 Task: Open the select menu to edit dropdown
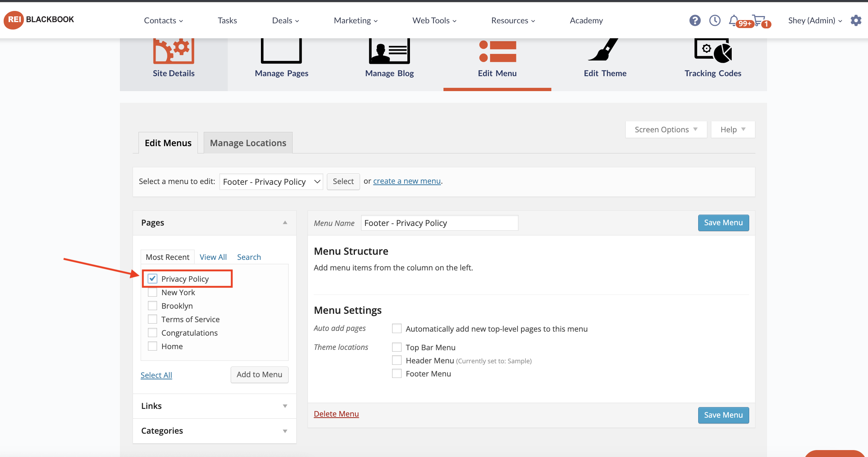(x=271, y=181)
